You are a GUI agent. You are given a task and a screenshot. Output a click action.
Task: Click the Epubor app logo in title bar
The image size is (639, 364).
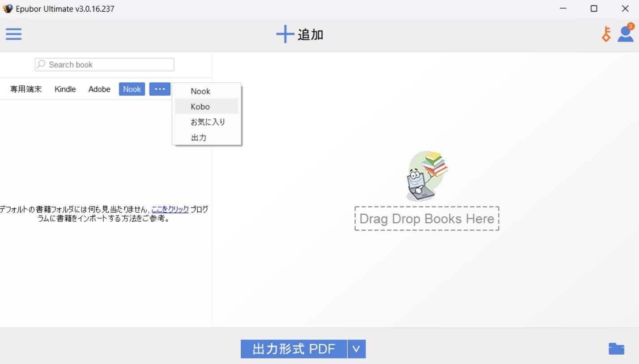[8, 8]
